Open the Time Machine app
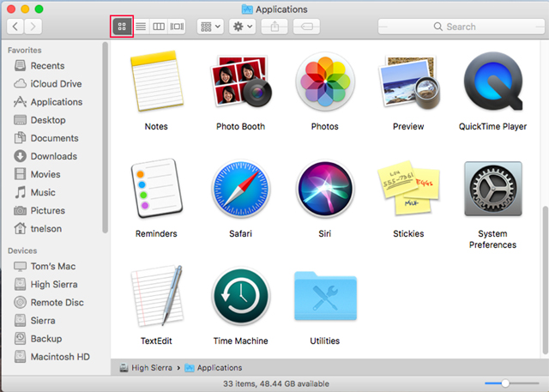 [x=240, y=297]
